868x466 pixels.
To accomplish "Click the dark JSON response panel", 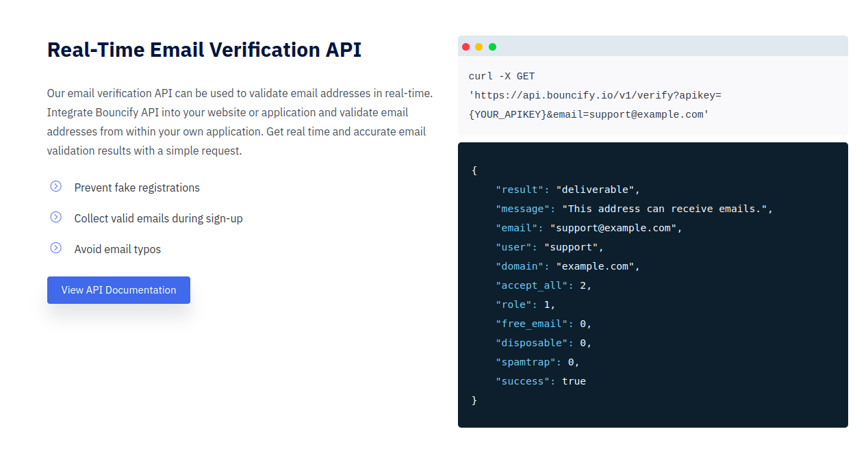I will pyautogui.click(x=652, y=284).
